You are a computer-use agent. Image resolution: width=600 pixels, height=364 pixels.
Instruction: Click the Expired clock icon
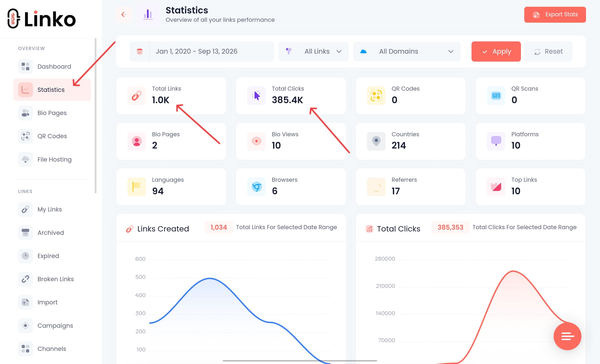(25, 256)
